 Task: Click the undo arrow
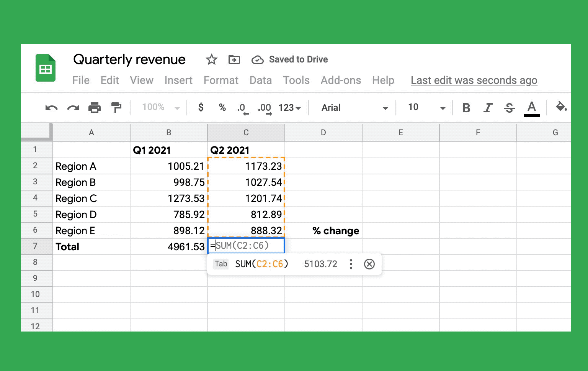tap(51, 108)
